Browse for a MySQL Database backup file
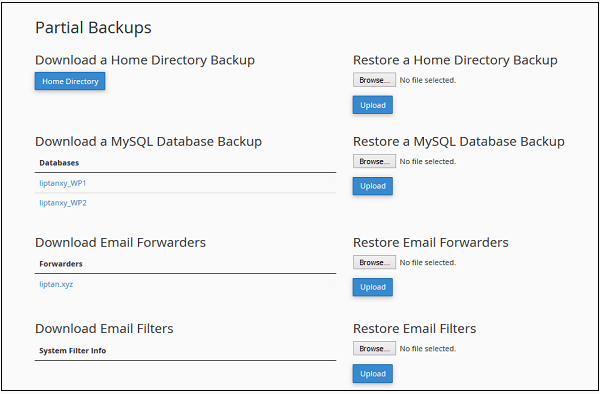Screen dimensions: 600x394 [x=374, y=161]
